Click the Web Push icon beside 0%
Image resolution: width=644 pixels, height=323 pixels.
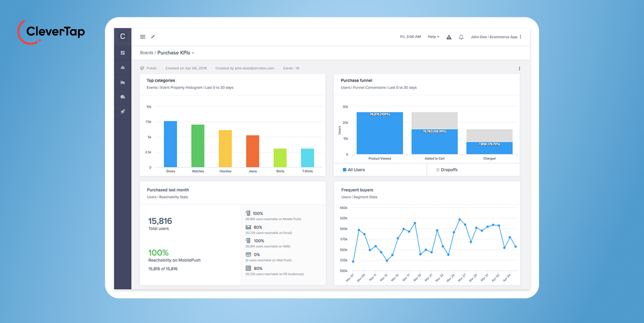pyautogui.click(x=248, y=254)
